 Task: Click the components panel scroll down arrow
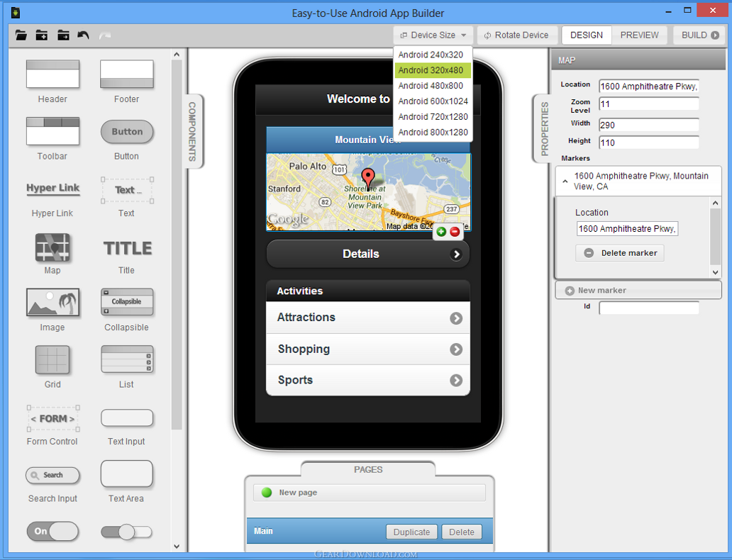[x=177, y=546]
